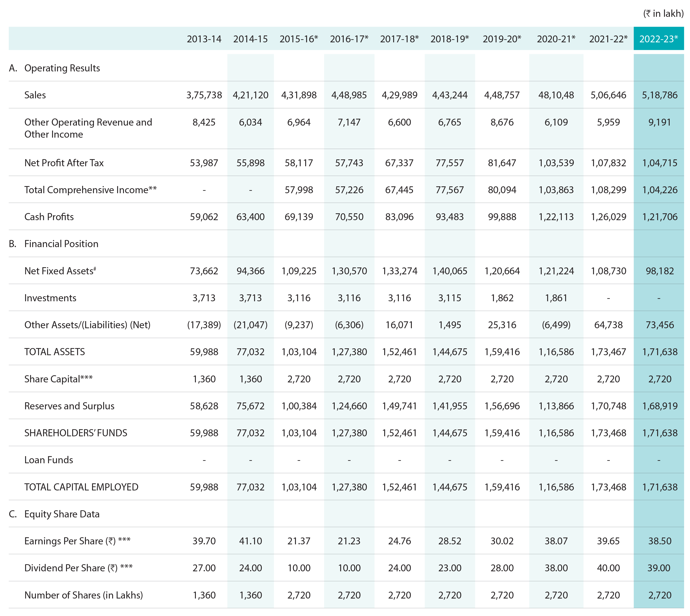Select Net Fixed Assets value 98,182
The width and height of the screenshot is (690, 616).
(x=659, y=271)
